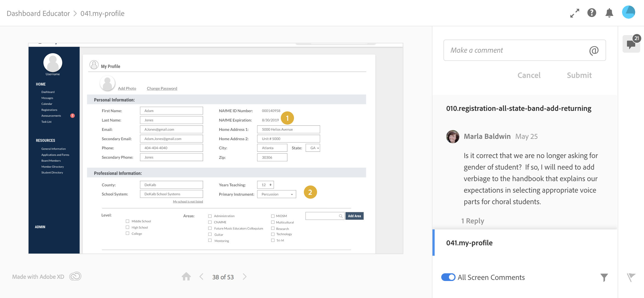Toggle the comments panel icon with 21 badge
The width and height of the screenshot is (644, 298).
point(631,44)
